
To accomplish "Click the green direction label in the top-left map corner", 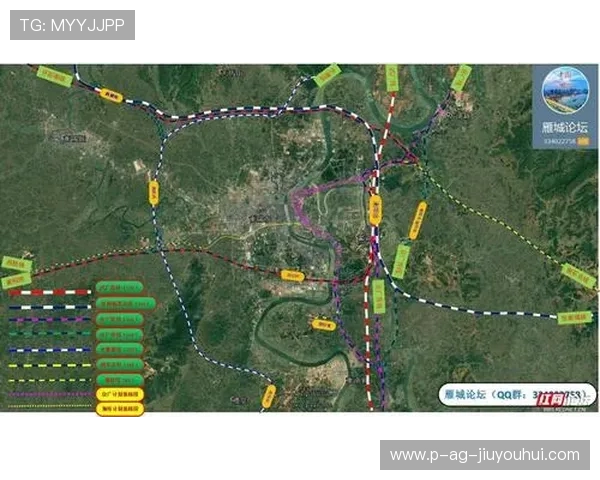I will point(55,76).
